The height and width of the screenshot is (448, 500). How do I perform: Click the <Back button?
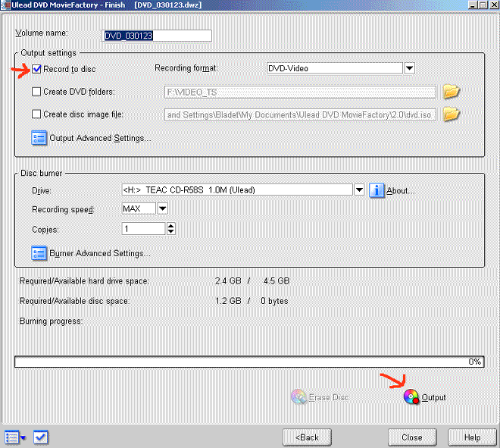pyautogui.click(x=307, y=437)
